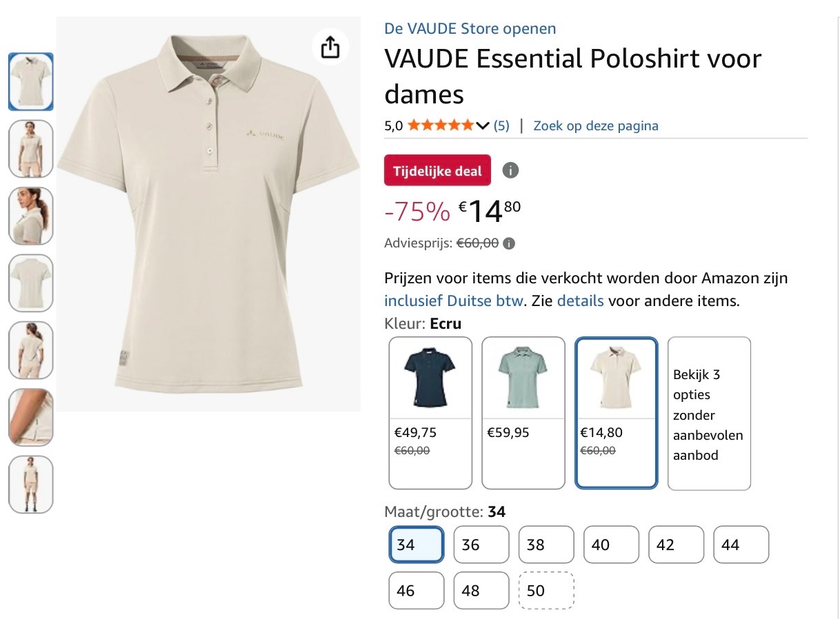The height and width of the screenshot is (619, 840).
Task: Open the details link for other items
Action: (x=580, y=301)
